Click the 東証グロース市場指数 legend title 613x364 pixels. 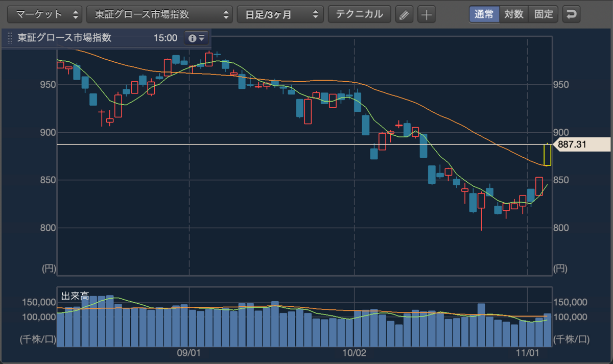point(64,38)
